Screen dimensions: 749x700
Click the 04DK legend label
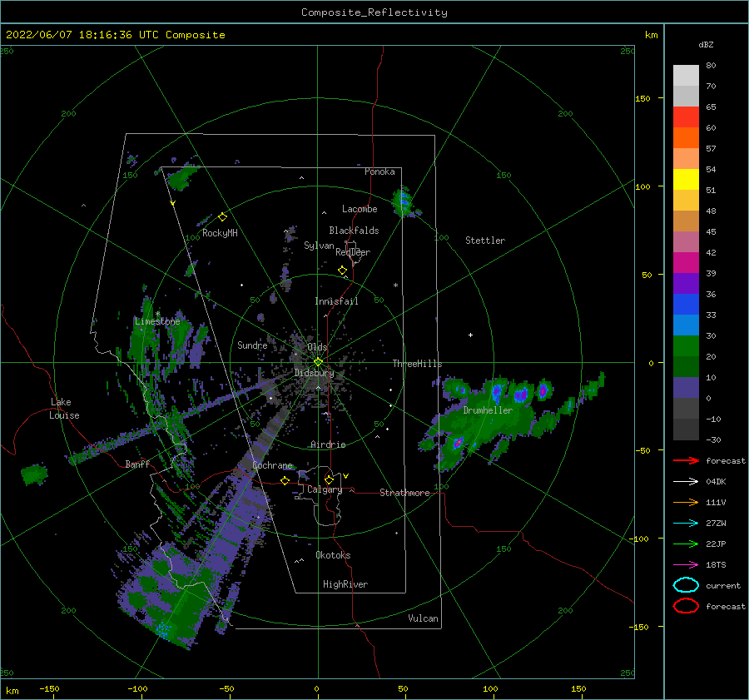click(716, 482)
